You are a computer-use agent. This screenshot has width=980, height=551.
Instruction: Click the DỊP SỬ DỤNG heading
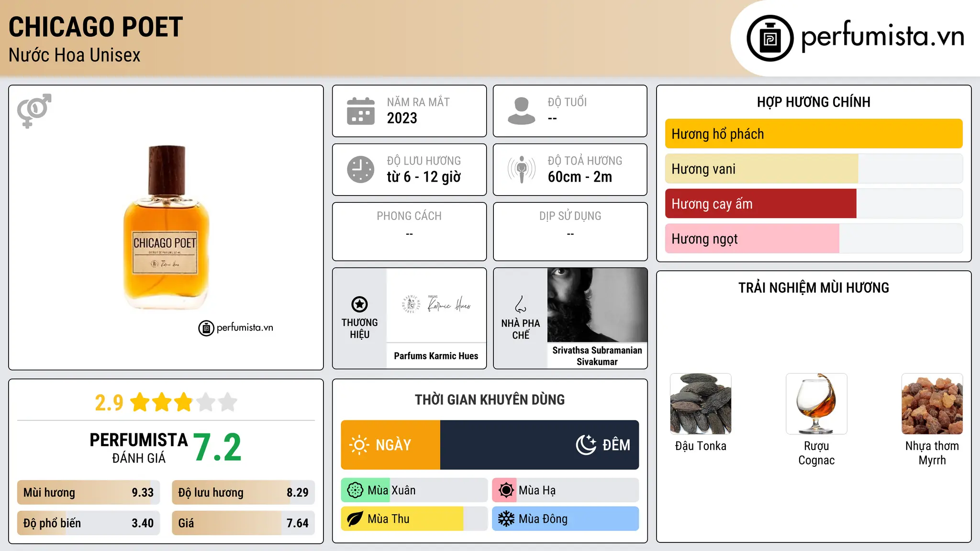[x=570, y=216]
